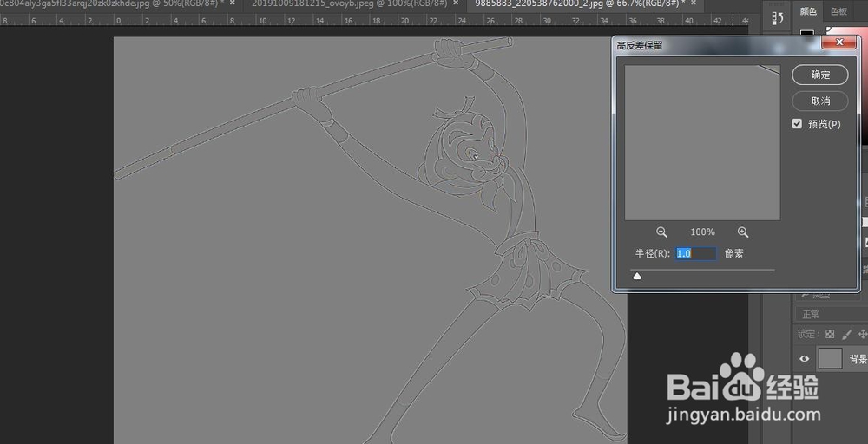
Task: Click the filter preview thumbnail area
Action: (x=702, y=143)
